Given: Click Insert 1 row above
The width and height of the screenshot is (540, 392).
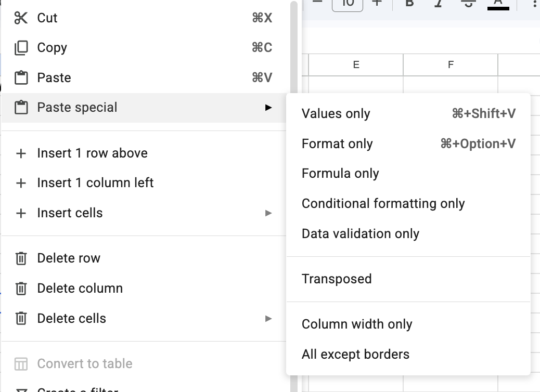Looking at the screenshot, I should pos(92,153).
